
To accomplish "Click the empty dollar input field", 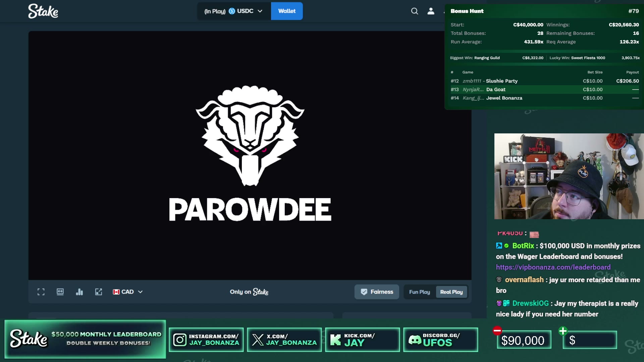I will (x=590, y=340).
